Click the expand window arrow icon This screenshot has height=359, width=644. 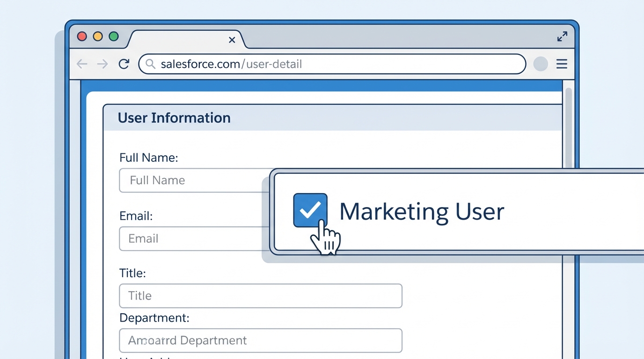[562, 36]
